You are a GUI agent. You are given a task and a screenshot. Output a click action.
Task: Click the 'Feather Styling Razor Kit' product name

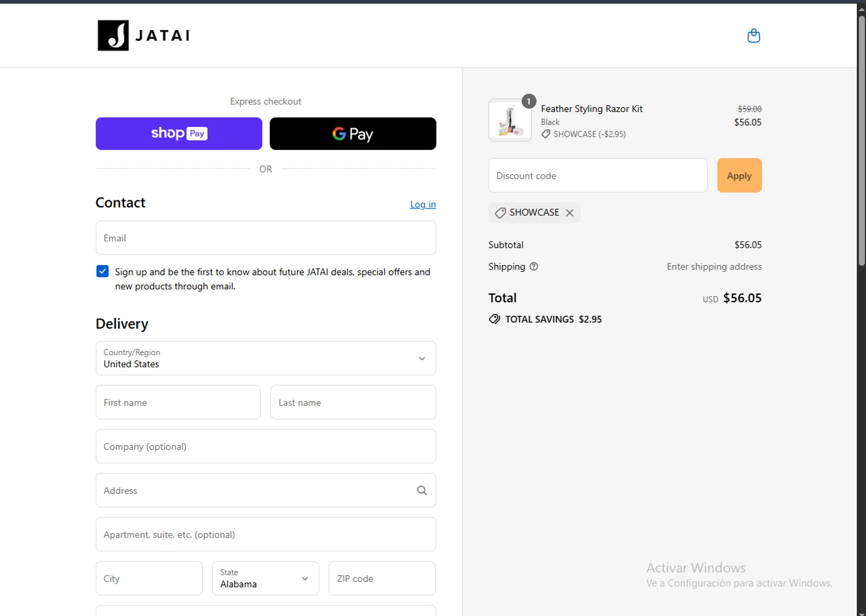pyautogui.click(x=592, y=109)
